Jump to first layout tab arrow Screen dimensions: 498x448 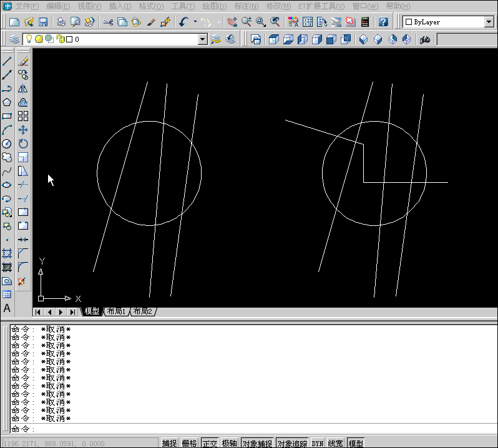tap(38, 312)
